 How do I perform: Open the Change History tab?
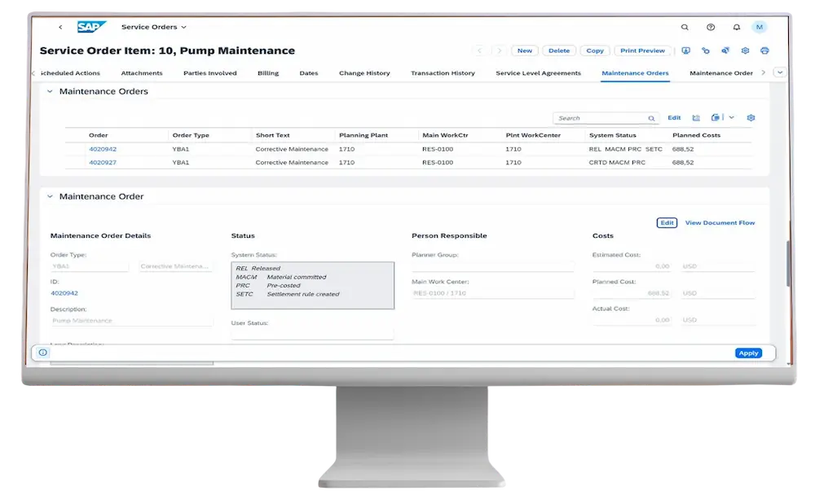coord(364,73)
